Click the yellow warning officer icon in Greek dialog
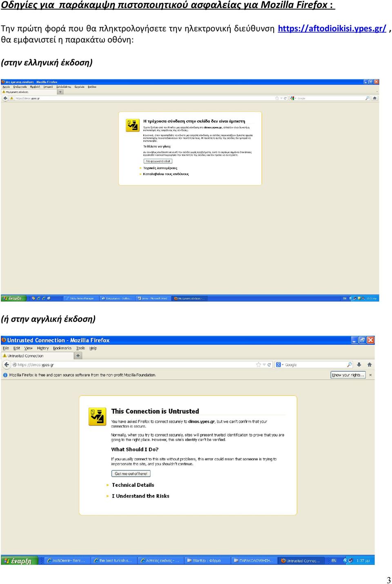This screenshot has height=584, width=392. [x=133, y=125]
